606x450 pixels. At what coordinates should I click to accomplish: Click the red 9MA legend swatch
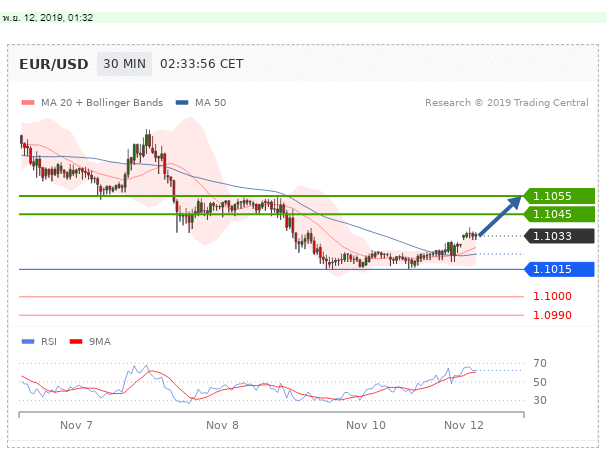[76, 342]
